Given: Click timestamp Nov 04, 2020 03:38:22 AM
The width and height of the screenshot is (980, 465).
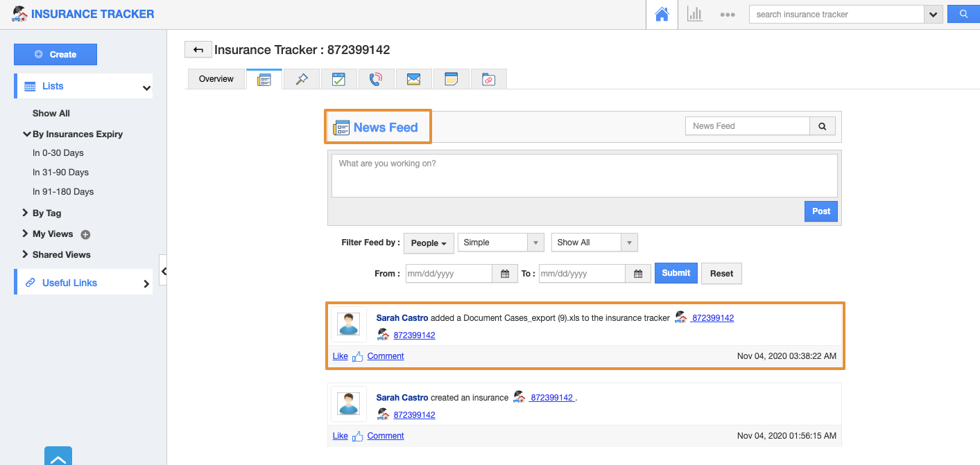Looking at the screenshot, I should tap(786, 356).
